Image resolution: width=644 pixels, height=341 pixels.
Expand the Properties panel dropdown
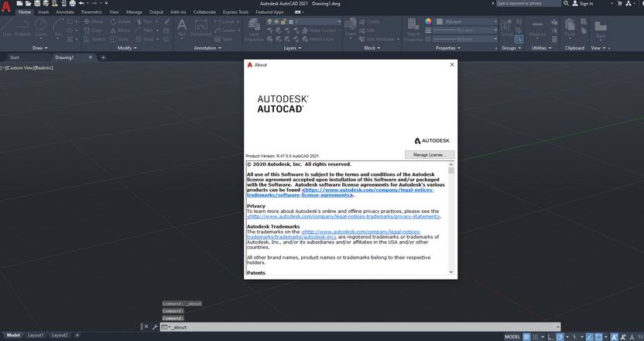447,48
